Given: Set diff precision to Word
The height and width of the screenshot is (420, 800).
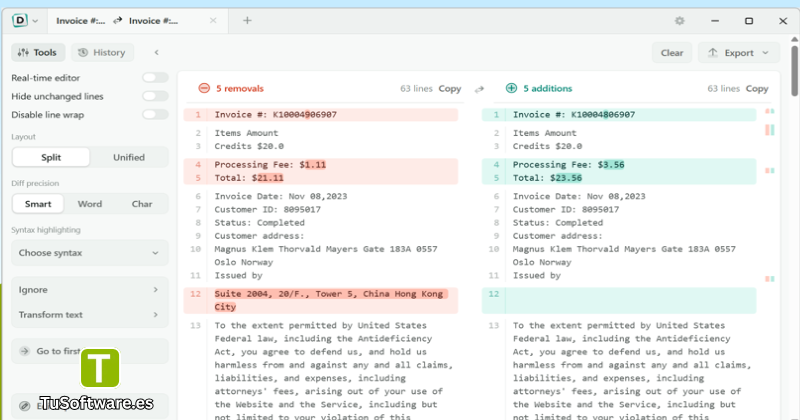Looking at the screenshot, I should tap(90, 204).
